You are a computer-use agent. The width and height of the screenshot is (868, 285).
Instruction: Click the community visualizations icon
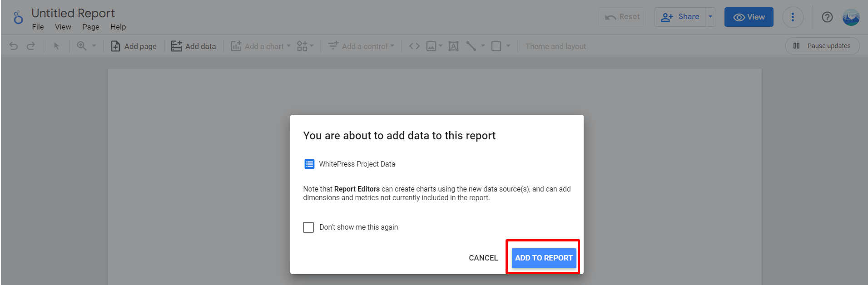point(302,46)
